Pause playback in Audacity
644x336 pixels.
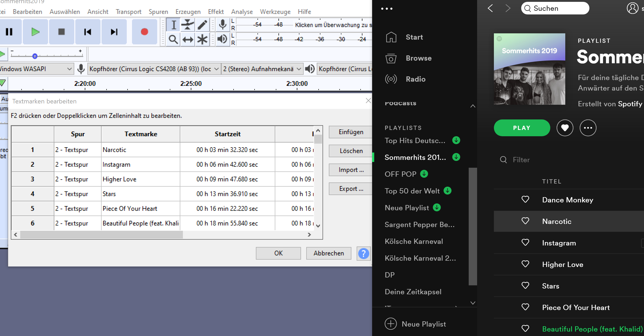9,32
